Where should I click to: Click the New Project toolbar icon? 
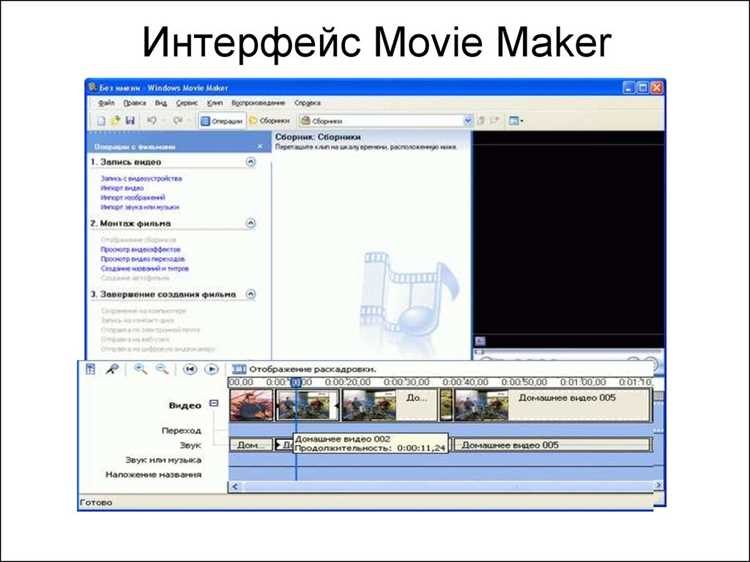pos(101,121)
